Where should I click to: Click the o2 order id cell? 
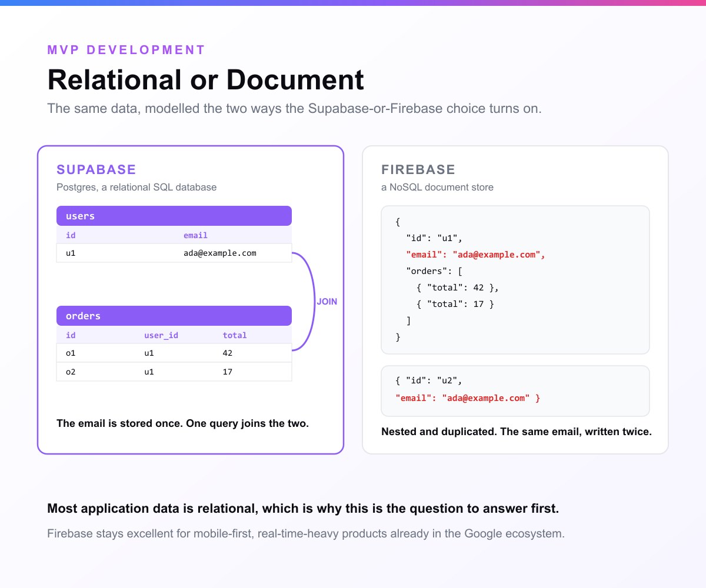tap(71, 372)
